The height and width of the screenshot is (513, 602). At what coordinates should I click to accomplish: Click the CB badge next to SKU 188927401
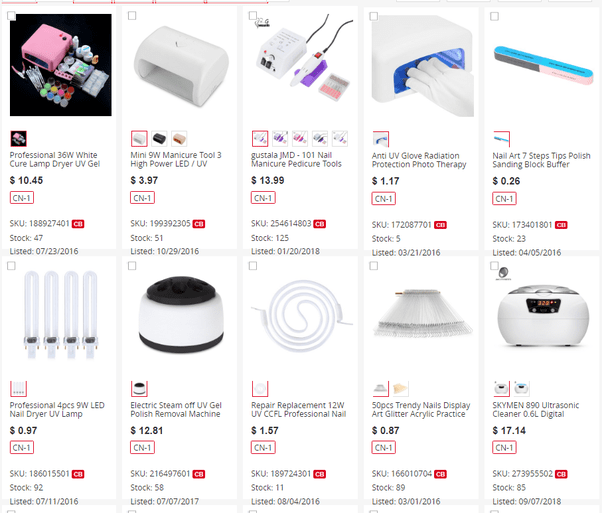click(x=78, y=224)
